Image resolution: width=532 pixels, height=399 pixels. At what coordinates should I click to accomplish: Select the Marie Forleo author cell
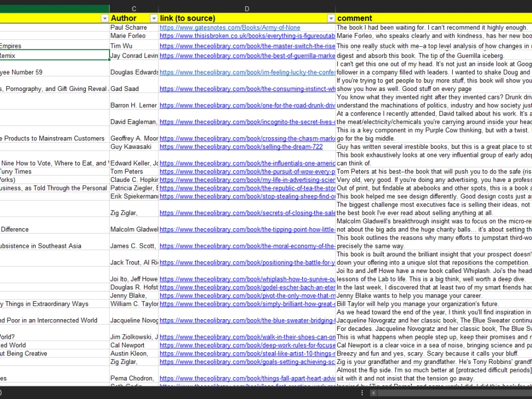click(134, 36)
